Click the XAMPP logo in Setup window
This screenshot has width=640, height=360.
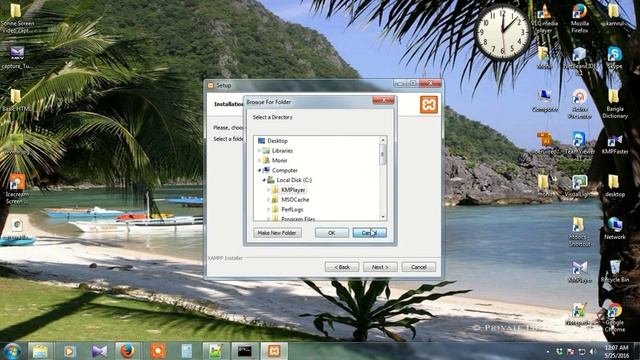(429, 105)
